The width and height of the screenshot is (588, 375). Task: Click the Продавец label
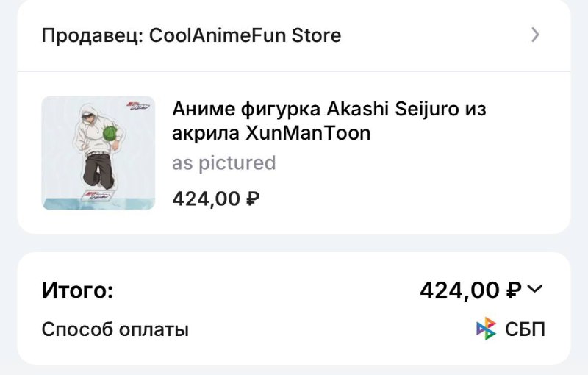(93, 36)
